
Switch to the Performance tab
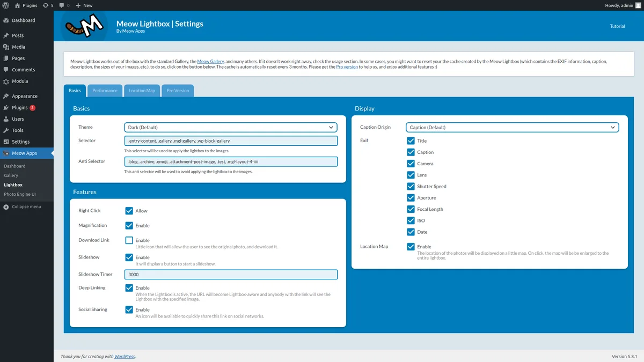105,91
